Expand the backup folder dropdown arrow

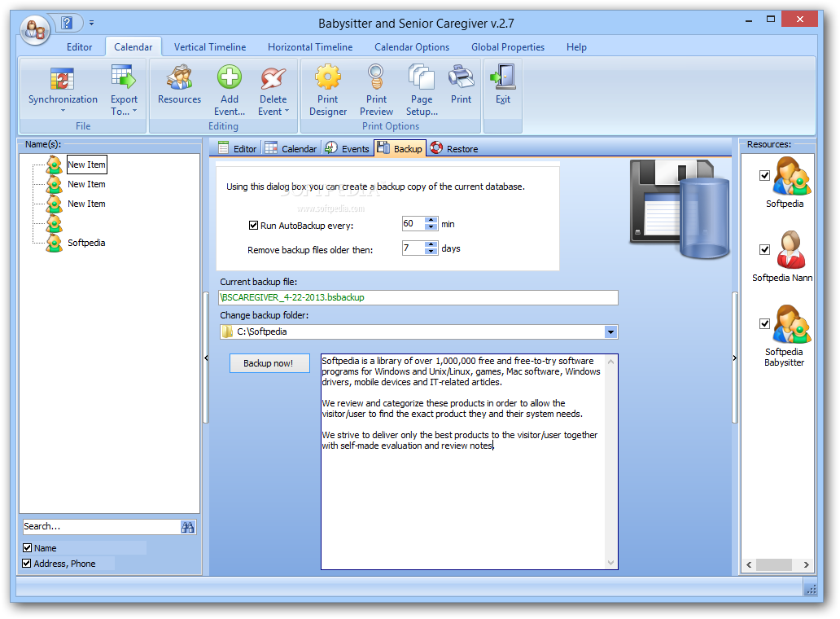coord(610,331)
